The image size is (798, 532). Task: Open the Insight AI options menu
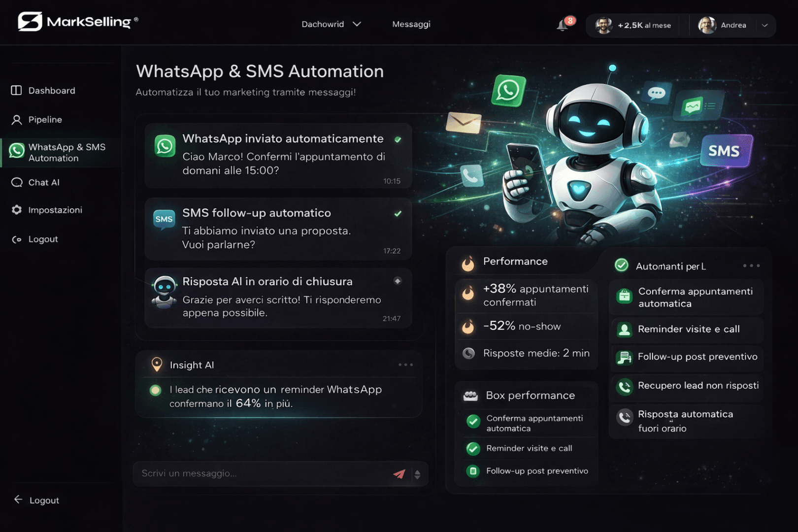[406, 365]
